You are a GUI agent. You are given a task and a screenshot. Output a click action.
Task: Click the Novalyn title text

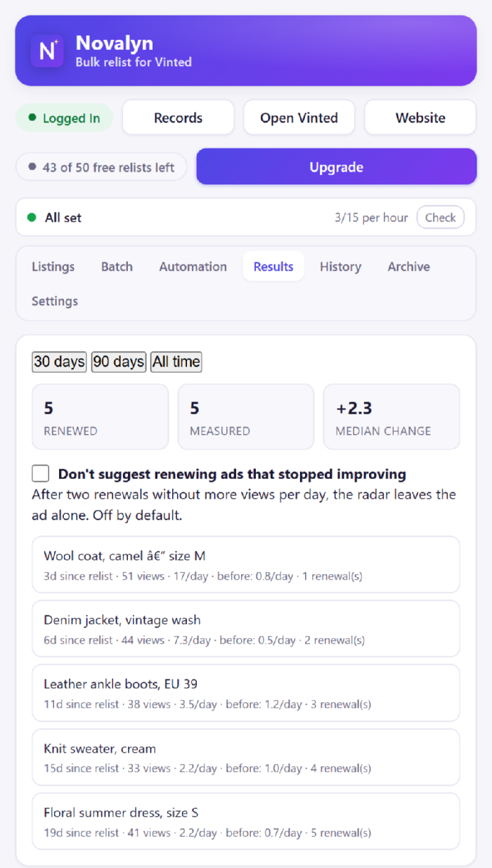tap(115, 43)
